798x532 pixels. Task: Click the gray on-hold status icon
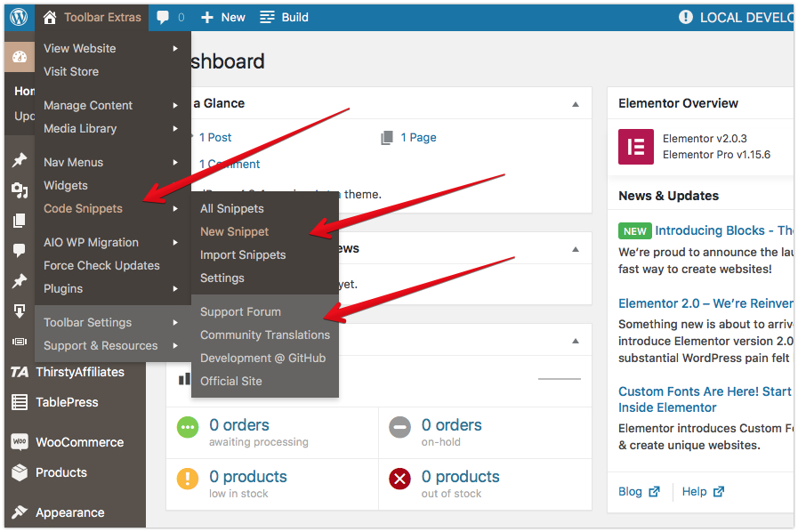[x=399, y=427]
